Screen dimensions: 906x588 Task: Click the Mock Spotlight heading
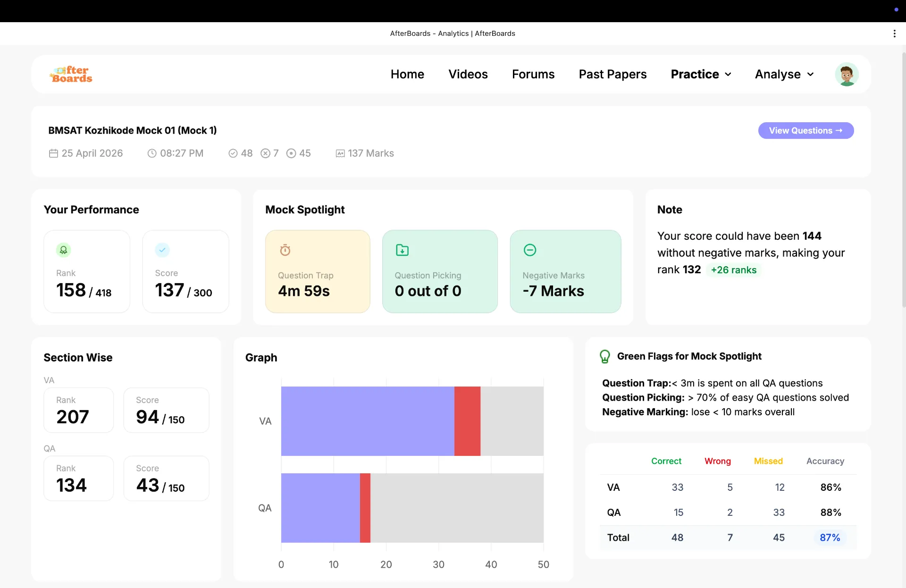(x=305, y=210)
